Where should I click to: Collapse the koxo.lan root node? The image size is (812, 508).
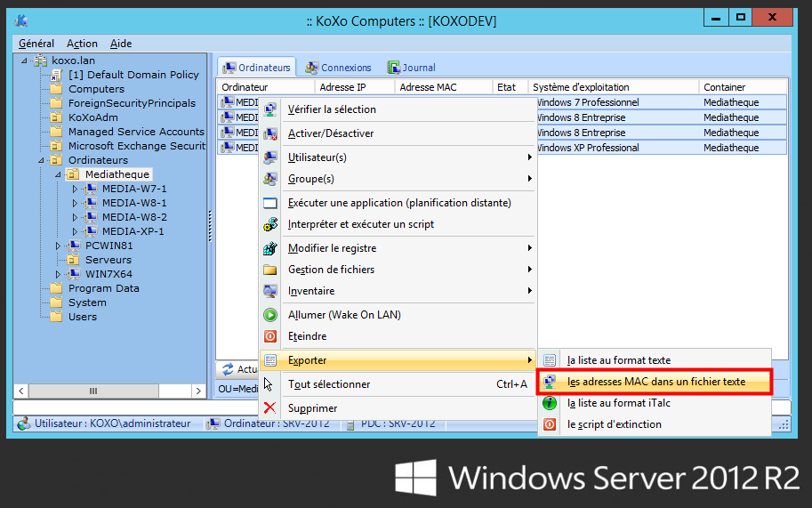coord(24,60)
